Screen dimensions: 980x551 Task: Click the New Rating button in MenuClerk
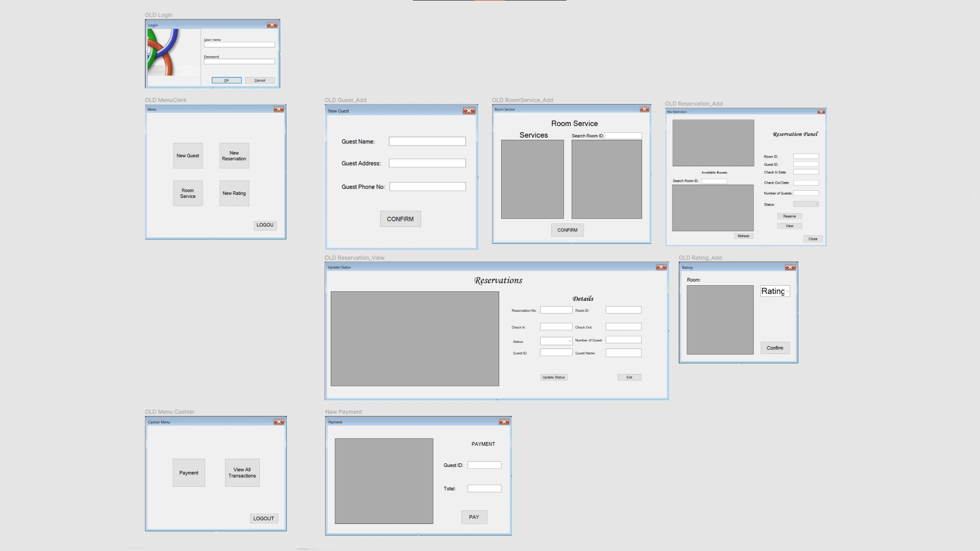(x=234, y=193)
